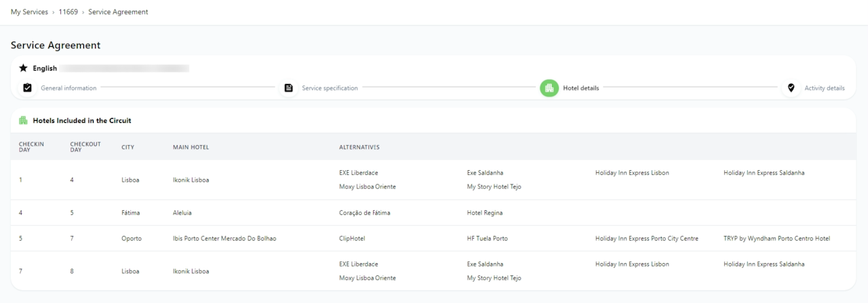Select TRYP by Wyndham Porto Centro Hotel
Image resolution: width=868 pixels, height=303 pixels.
pos(776,239)
